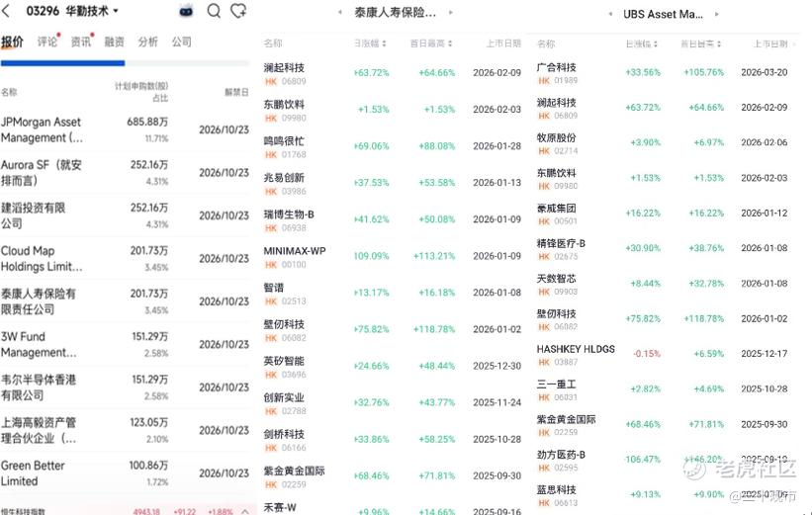The height and width of the screenshot is (515, 812).
Task: Go to previous investor before 泰康人寿保险
Action: [340, 13]
